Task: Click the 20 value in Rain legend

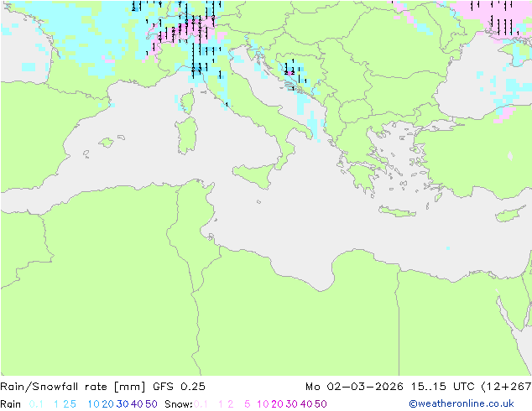Action: coord(107,404)
